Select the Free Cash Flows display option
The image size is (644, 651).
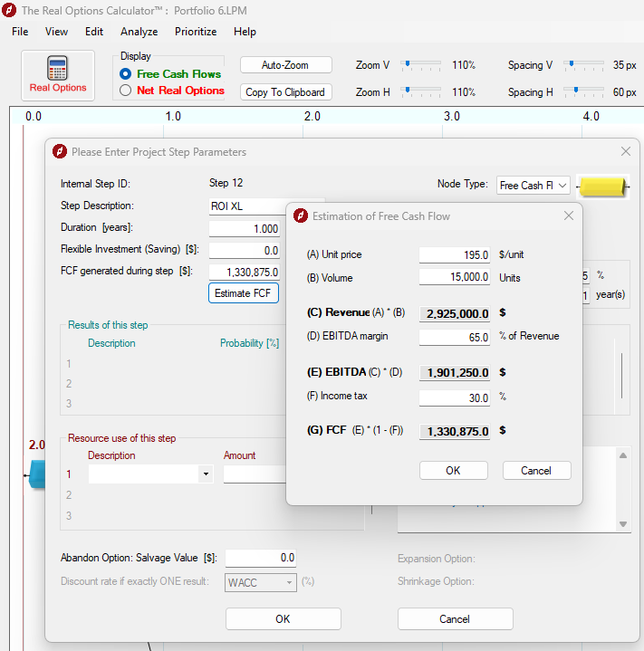point(126,74)
